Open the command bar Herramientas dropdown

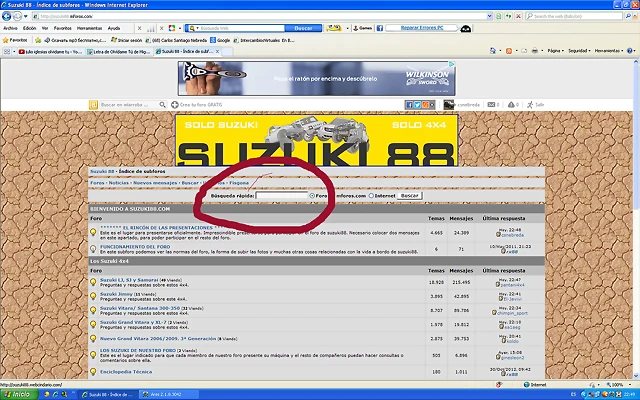click(x=609, y=51)
